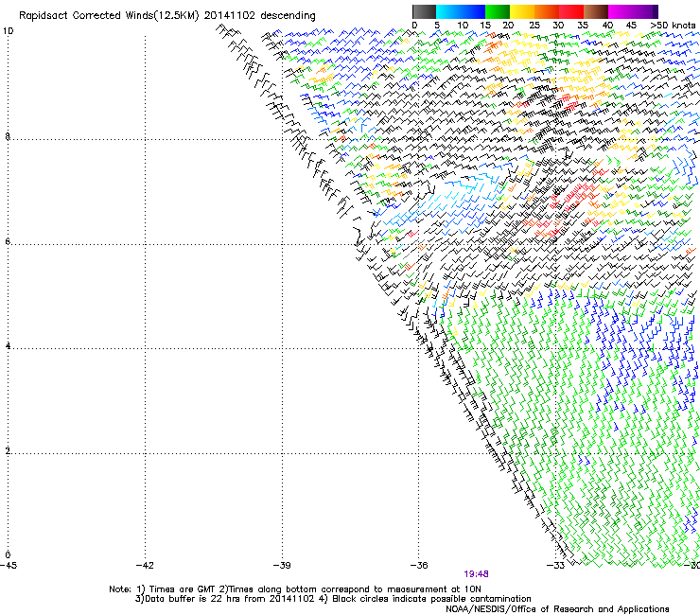This screenshot has width=700, height=615.
Task: Click the longitude label '-45'
Action: coord(9,566)
